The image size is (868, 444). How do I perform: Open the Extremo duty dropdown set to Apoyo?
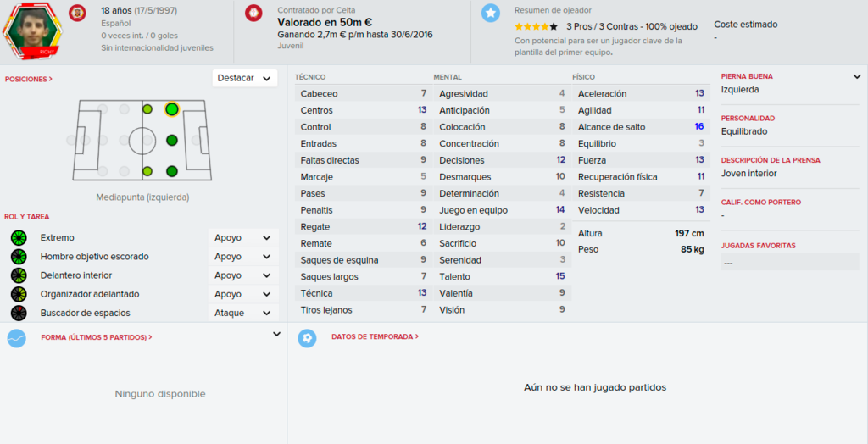pos(243,238)
